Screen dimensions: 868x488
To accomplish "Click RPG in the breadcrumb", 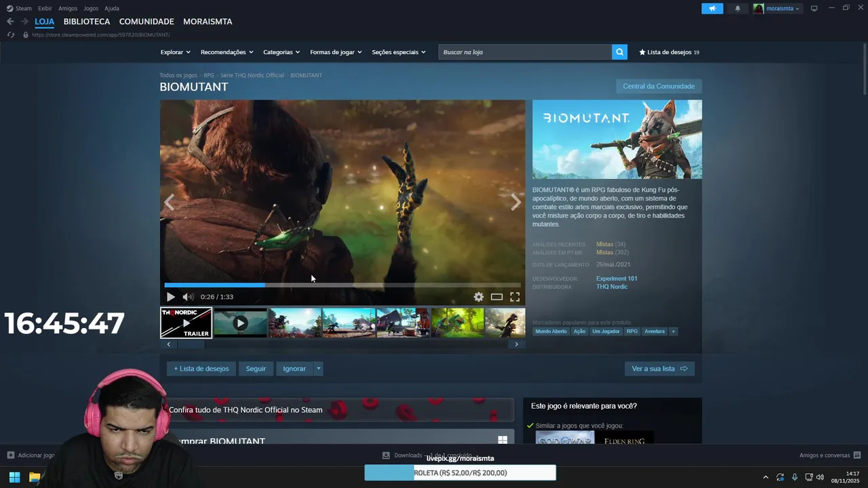I will tap(209, 75).
